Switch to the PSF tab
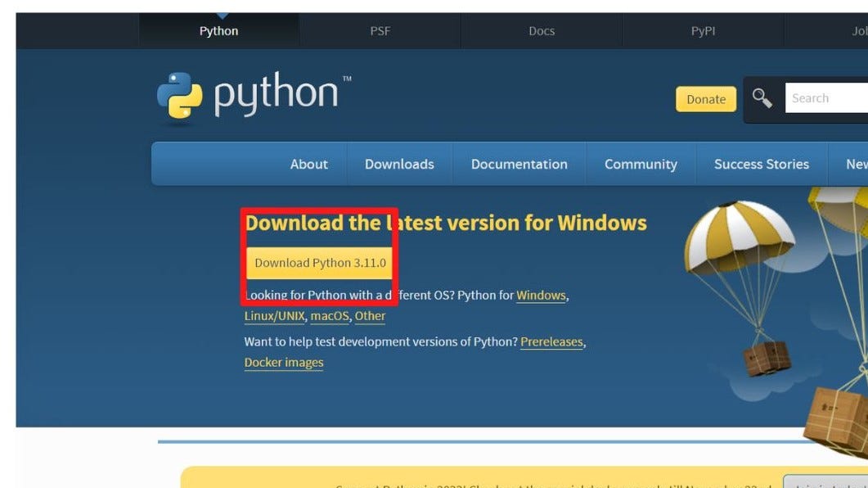This screenshot has height=488, width=868. (x=379, y=30)
